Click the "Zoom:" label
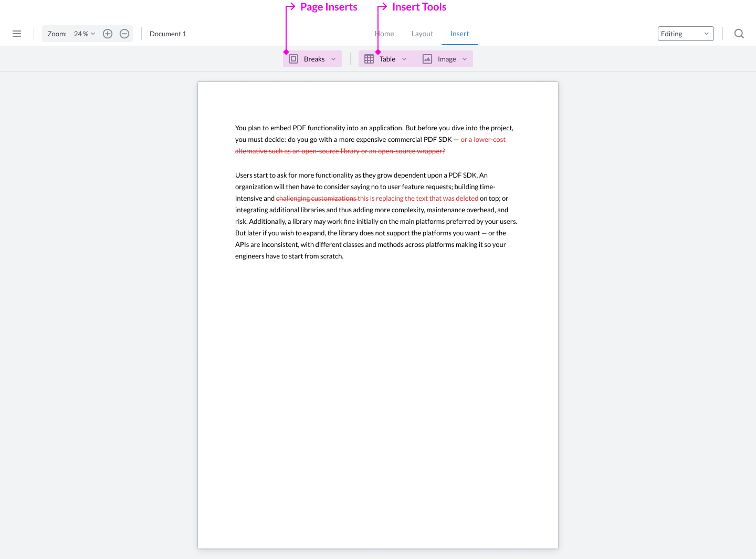 57,34
